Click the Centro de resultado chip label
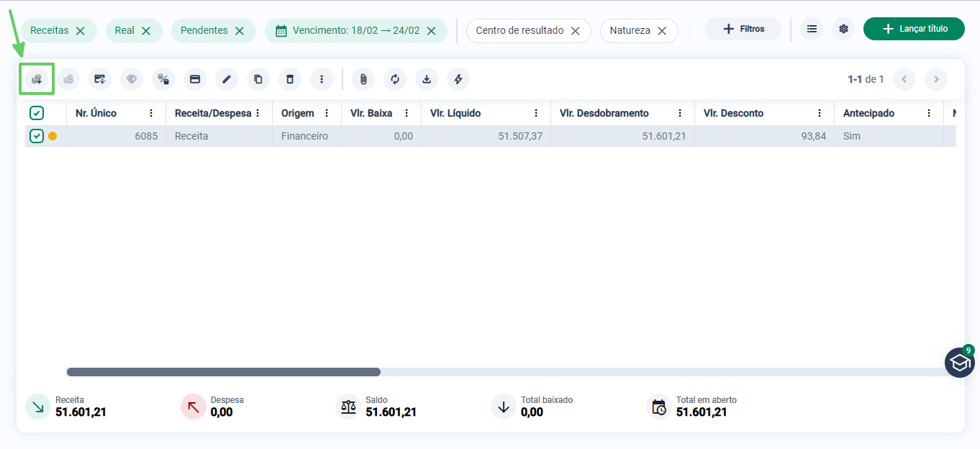This screenshot has width=980, height=449. coord(520,31)
